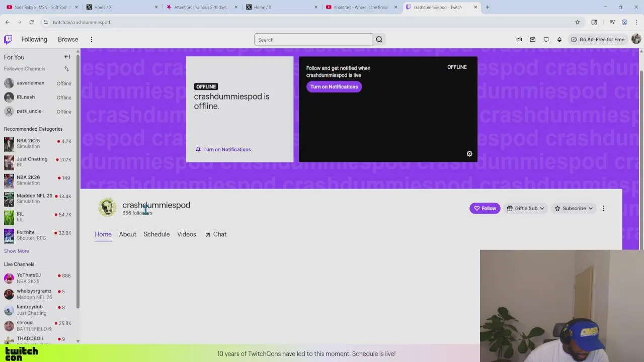Open the Twitch home logo
Screen dimensions: 644x362
tap(8, 39)
